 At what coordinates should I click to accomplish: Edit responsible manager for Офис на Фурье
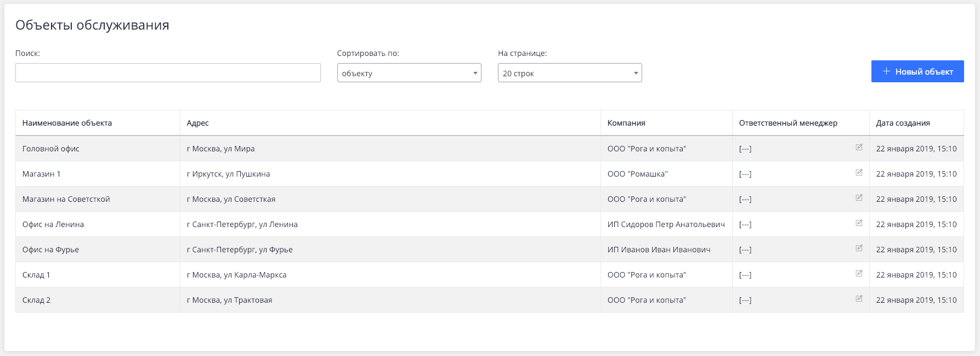859,248
